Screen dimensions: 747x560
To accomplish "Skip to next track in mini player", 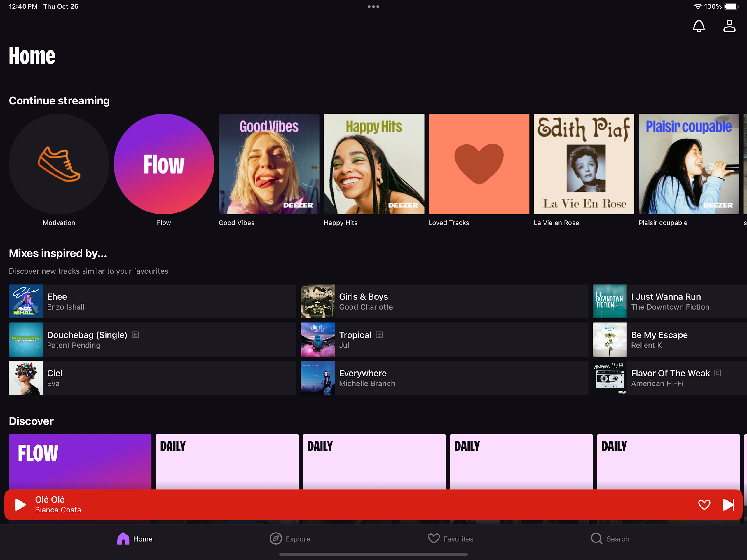I will coord(728,505).
